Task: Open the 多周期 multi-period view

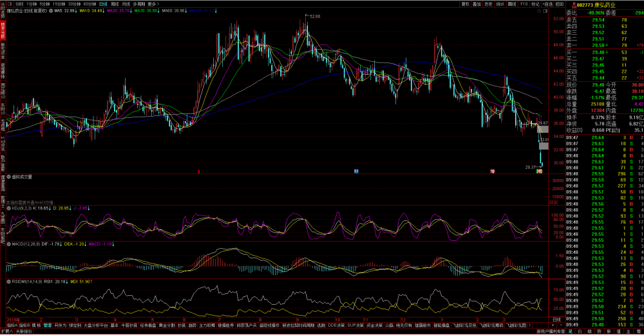Action: tap(139, 4)
